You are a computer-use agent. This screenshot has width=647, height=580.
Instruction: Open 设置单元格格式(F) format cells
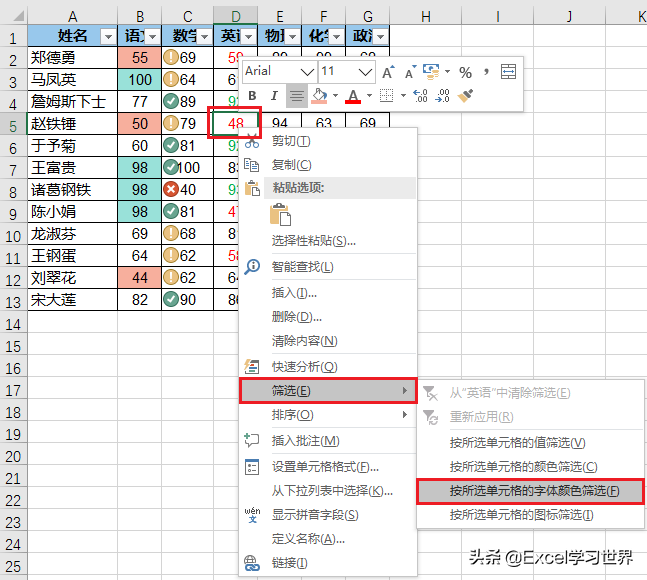point(328,467)
